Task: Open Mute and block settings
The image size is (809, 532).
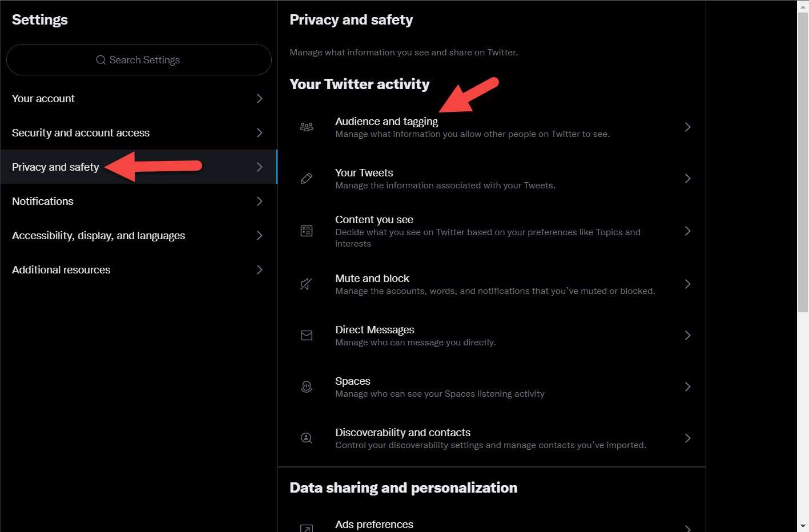Action: (x=372, y=279)
